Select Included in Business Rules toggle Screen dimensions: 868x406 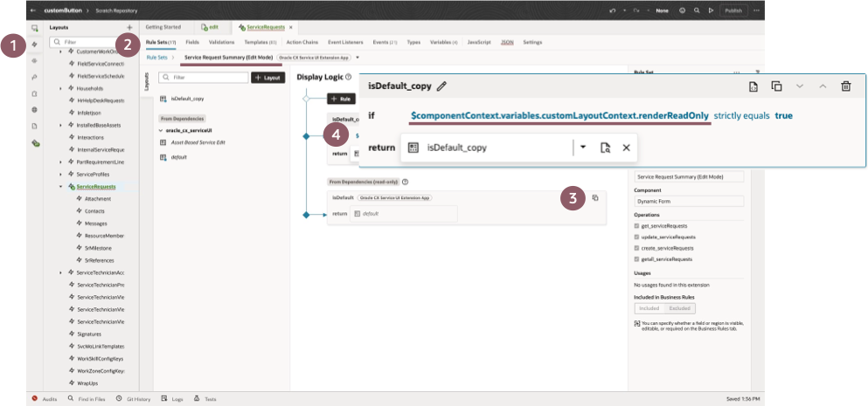pos(649,308)
